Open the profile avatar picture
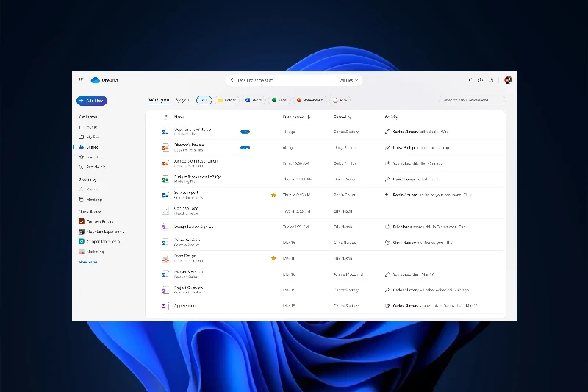This screenshot has height=392, width=588. [x=508, y=80]
